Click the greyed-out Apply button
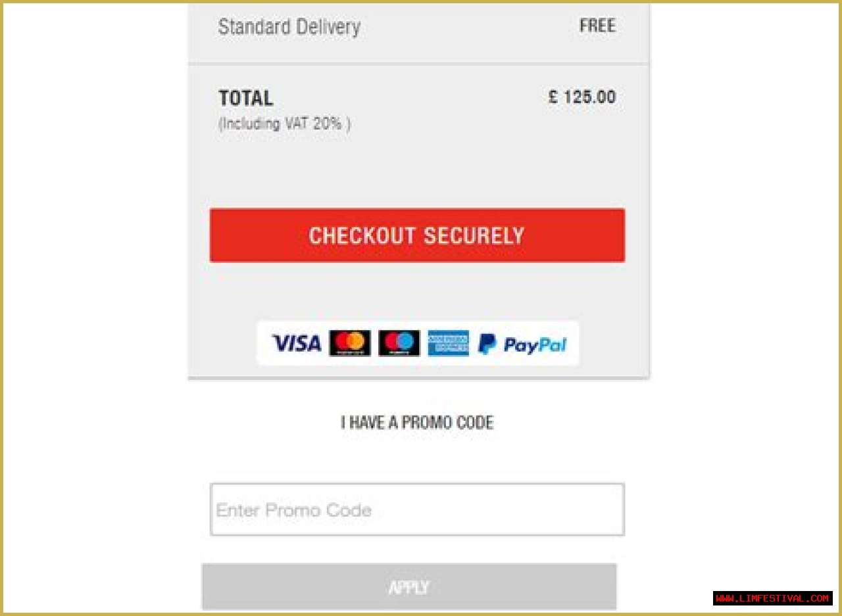The width and height of the screenshot is (842, 616). coord(409,586)
